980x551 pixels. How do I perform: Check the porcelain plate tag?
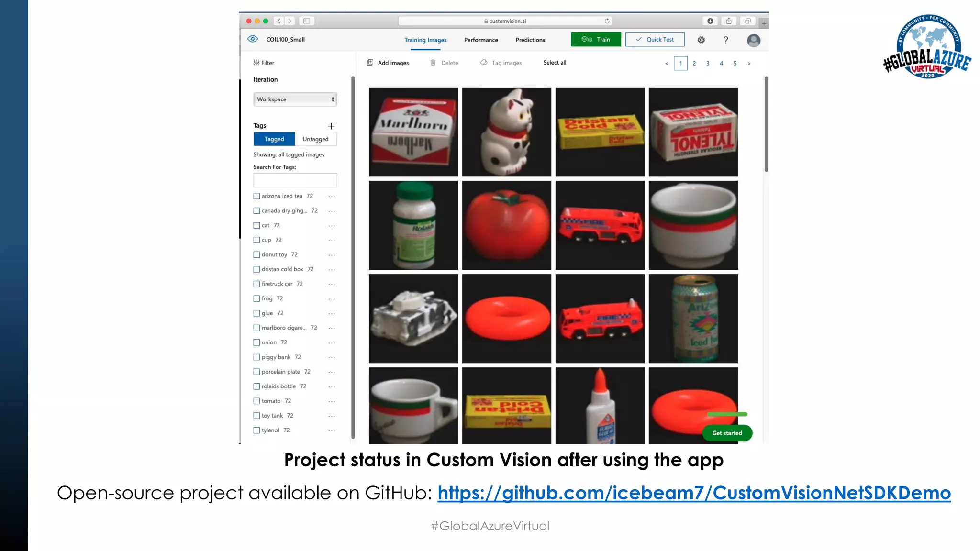coord(256,372)
